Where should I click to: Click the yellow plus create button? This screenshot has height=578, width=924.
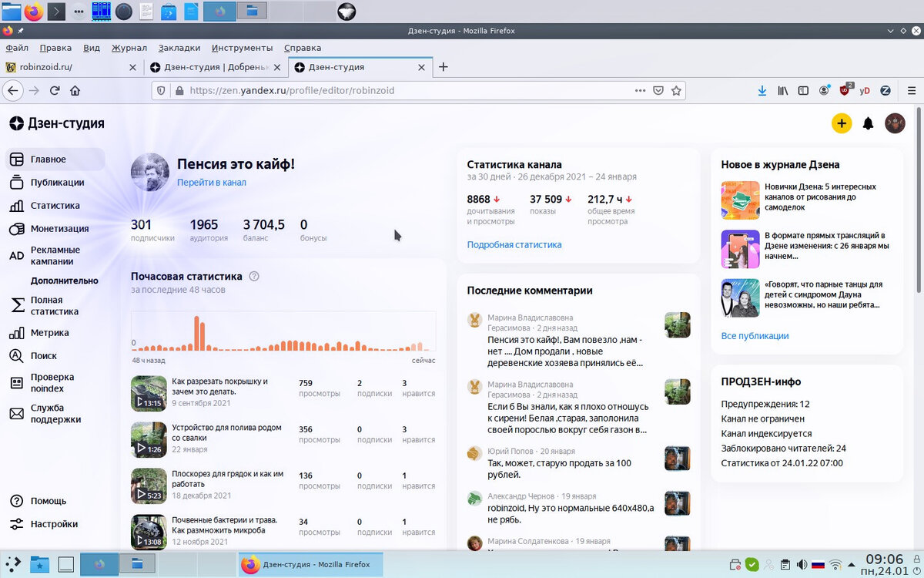click(x=842, y=123)
